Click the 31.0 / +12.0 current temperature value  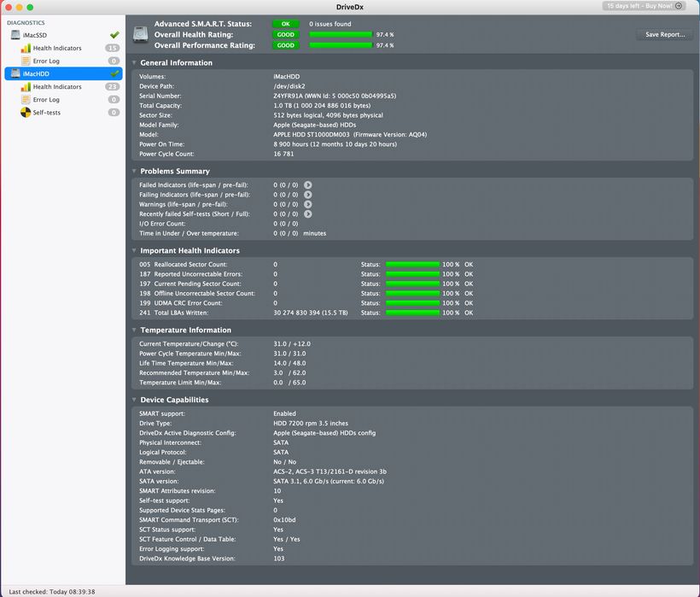click(x=292, y=344)
